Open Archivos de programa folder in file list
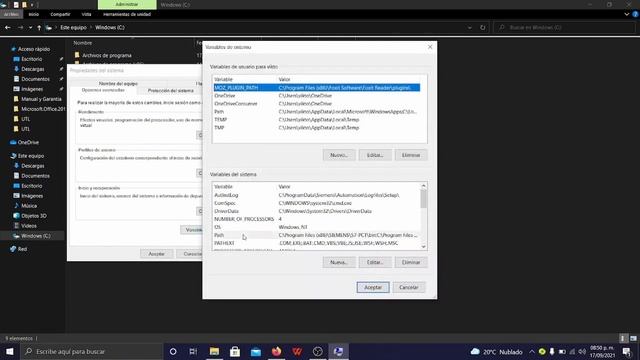Screen dimensions: 640x360 (x=107, y=56)
